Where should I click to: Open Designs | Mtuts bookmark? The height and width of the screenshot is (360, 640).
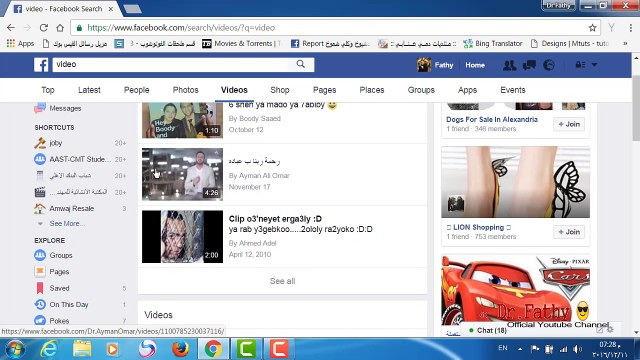click(x=570, y=43)
